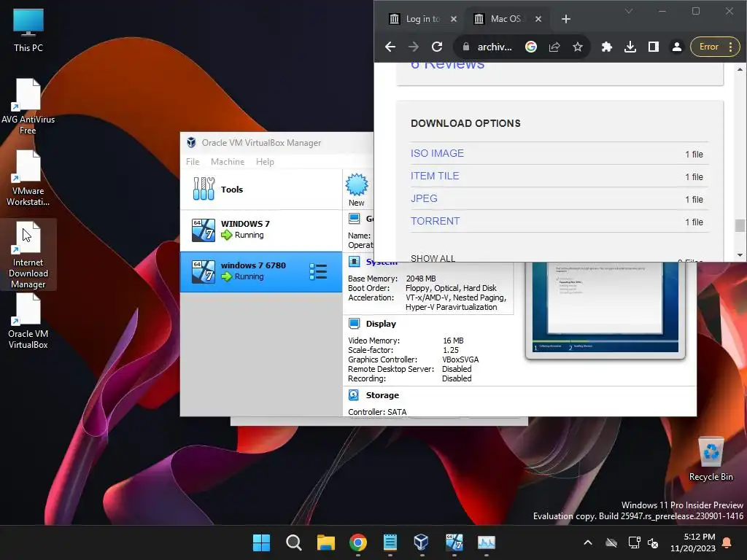Viewport: 747px width, 560px height.
Task: Open File Explorer from taskbar
Action: tap(326, 542)
